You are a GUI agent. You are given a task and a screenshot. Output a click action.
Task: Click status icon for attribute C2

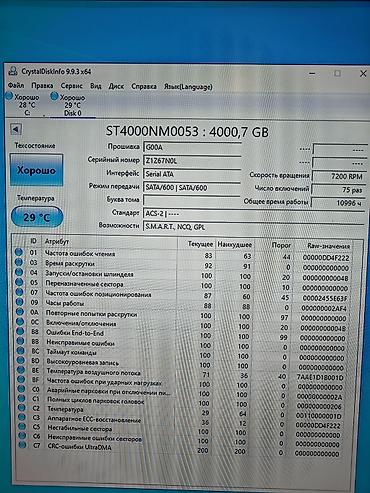22,408
